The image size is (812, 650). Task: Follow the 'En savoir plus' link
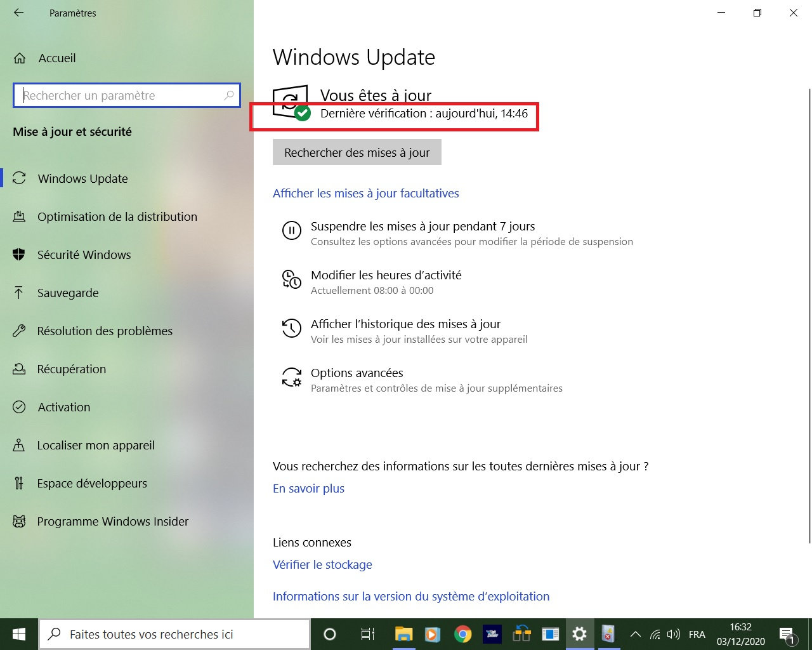[x=309, y=489]
